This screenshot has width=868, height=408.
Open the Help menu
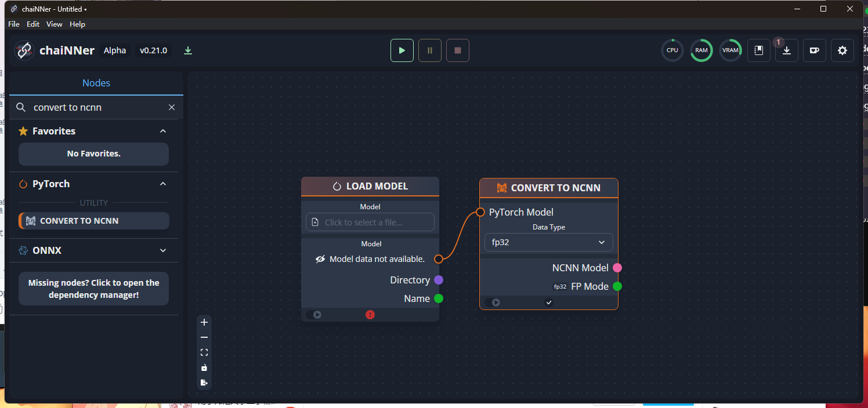[77, 24]
